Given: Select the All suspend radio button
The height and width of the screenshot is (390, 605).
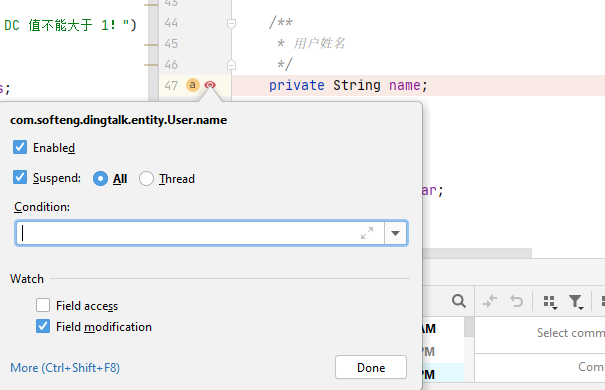Looking at the screenshot, I should 100,179.
